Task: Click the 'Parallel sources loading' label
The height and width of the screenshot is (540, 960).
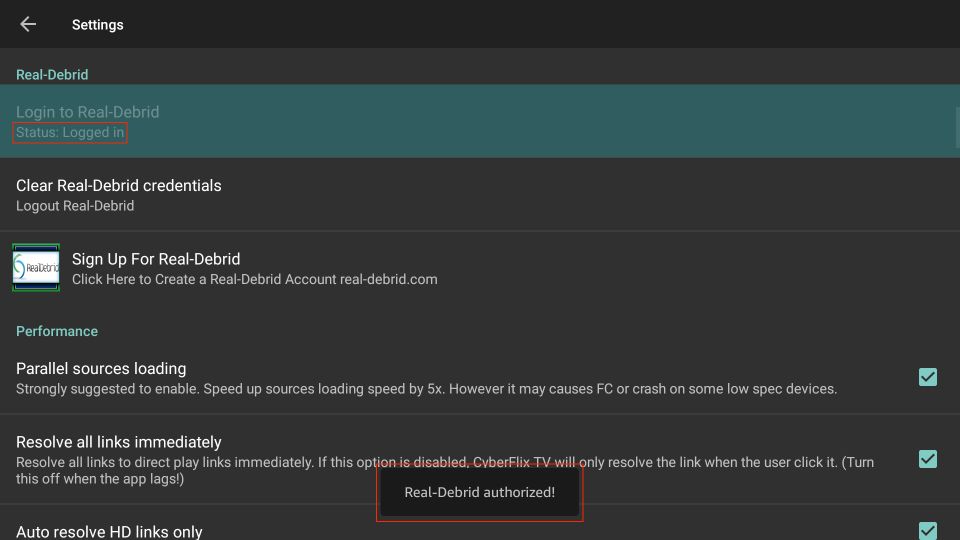Action: pos(101,369)
